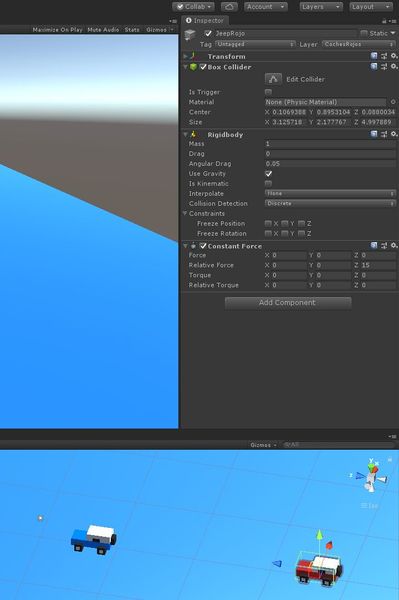Collapse the Rigidbody component

coord(185,135)
